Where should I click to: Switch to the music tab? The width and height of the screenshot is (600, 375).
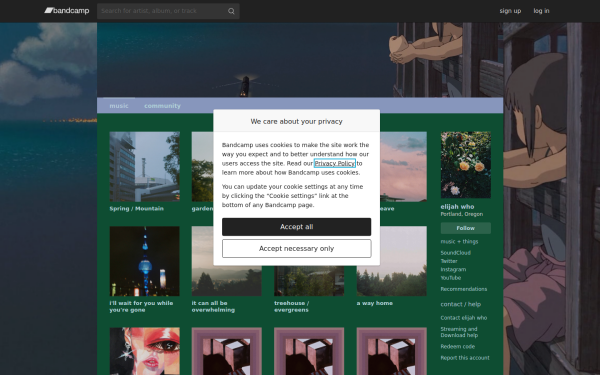click(119, 106)
